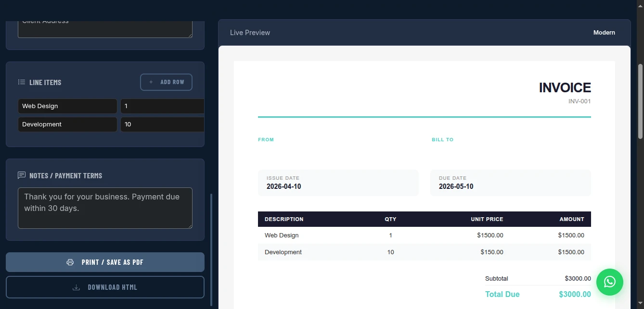Click the INVOICE title in the preview
Screen dimensions: 644x309
pos(565,87)
